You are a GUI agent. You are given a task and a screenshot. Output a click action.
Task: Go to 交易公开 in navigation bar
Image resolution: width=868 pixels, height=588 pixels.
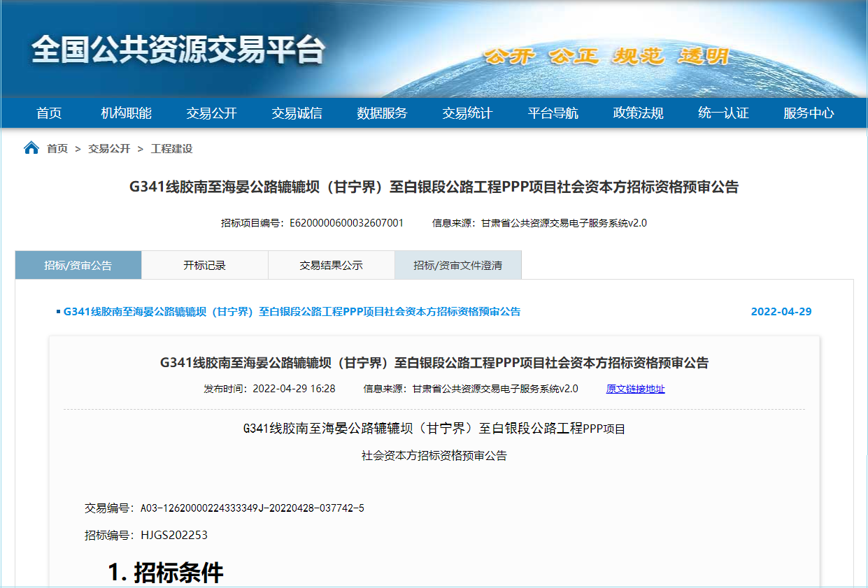[x=211, y=113]
